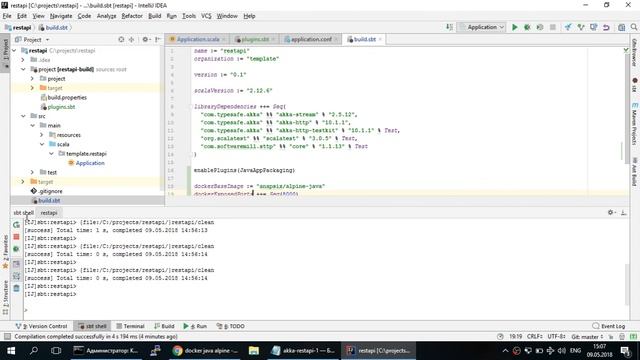Switch to plugins.sbt editor tab
The width and height of the screenshot is (640, 360).
254,40
